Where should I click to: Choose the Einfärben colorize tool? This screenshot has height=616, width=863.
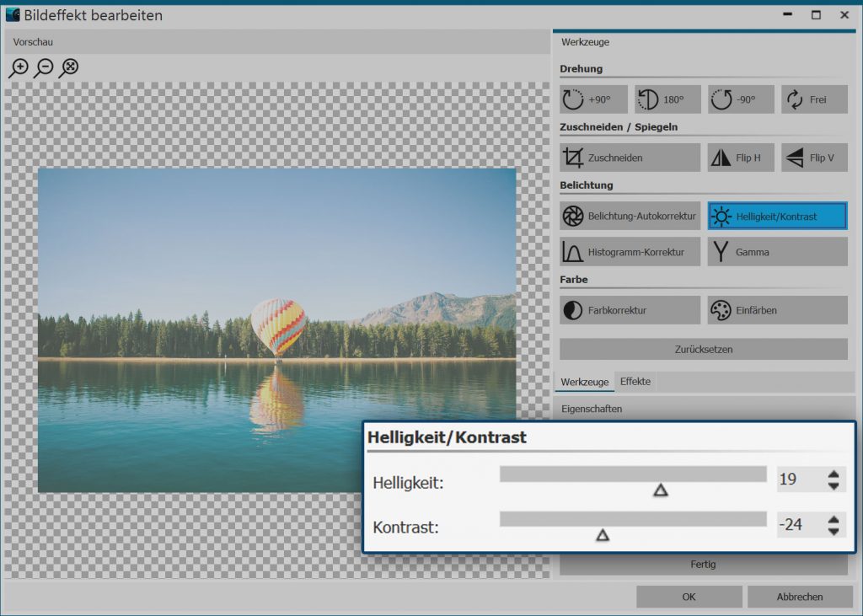(777, 310)
